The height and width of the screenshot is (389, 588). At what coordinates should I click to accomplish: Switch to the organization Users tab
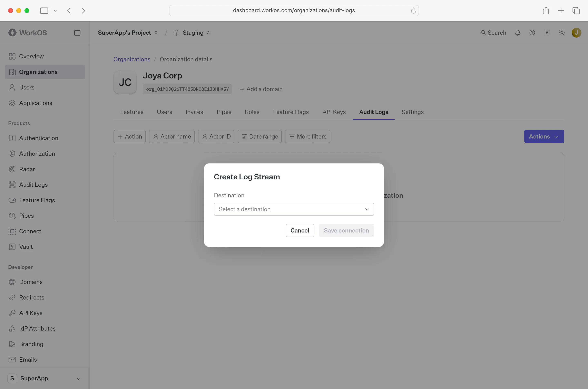[x=164, y=112]
